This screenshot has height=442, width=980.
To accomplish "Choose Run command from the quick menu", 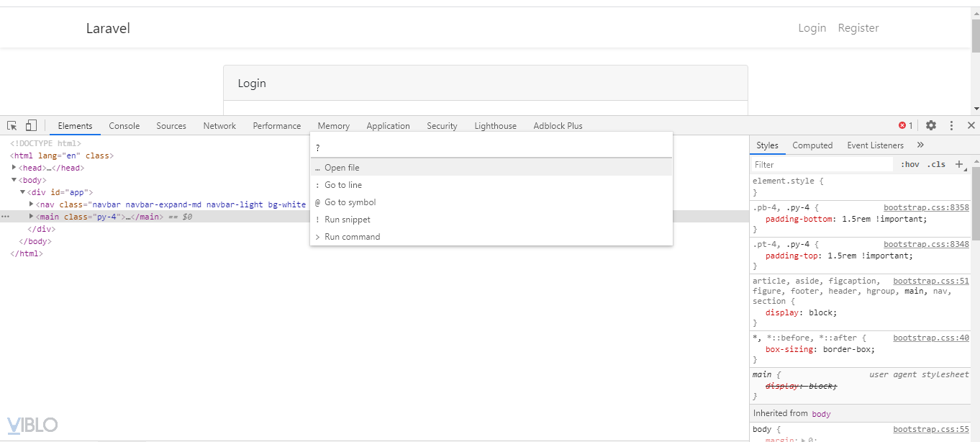I will click(352, 237).
